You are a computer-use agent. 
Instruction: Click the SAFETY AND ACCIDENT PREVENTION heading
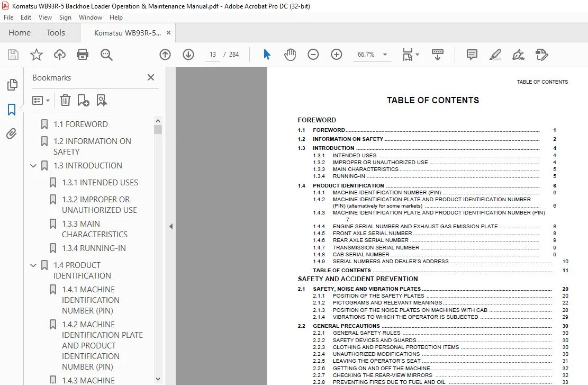358,279
